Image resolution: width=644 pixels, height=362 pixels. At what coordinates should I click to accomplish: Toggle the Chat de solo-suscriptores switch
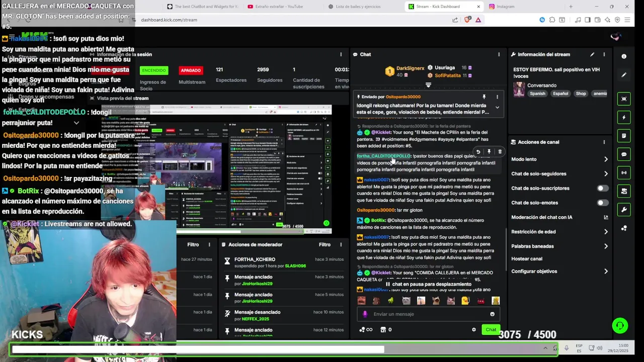pos(602,188)
